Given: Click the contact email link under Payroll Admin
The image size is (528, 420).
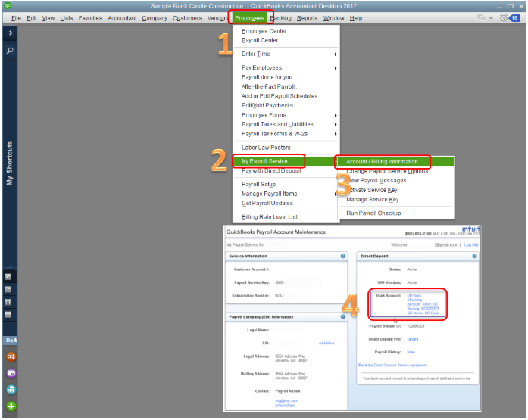Looking at the screenshot, I should (286, 401).
